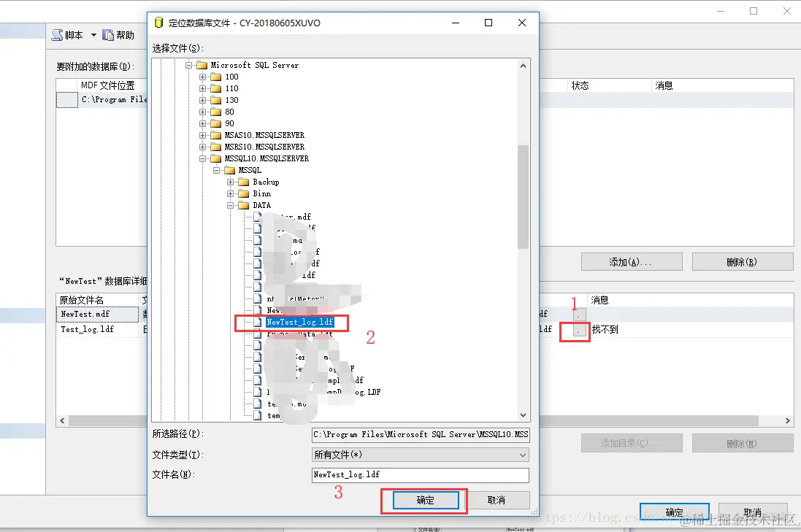
Task: Click the Not Found message cell
Action: 605,330
